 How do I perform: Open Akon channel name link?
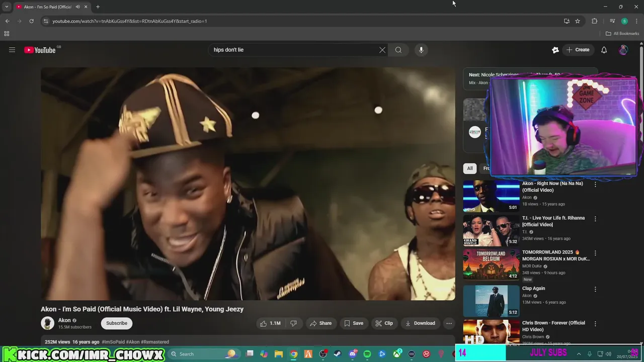64,320
